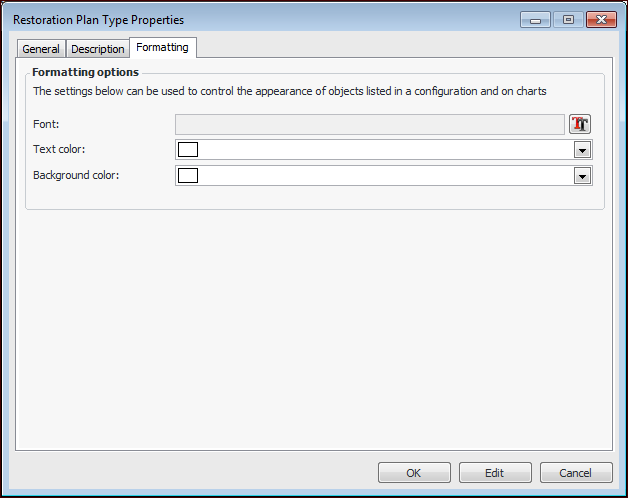
Task: Click inside the Background color combo box
Action: [380, 176]
